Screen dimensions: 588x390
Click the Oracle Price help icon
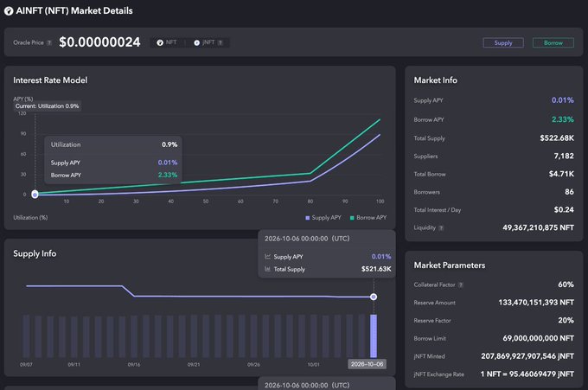point(49,42)
